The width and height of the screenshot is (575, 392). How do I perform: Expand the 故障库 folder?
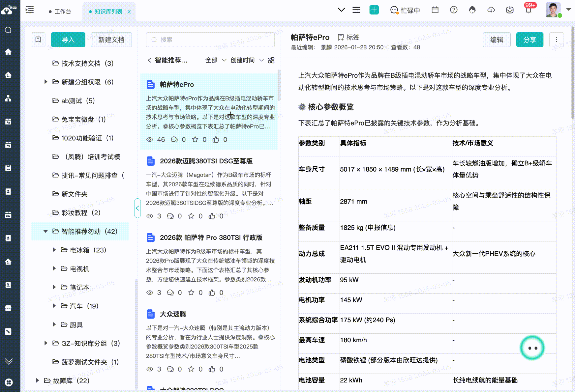pos(37,380)
